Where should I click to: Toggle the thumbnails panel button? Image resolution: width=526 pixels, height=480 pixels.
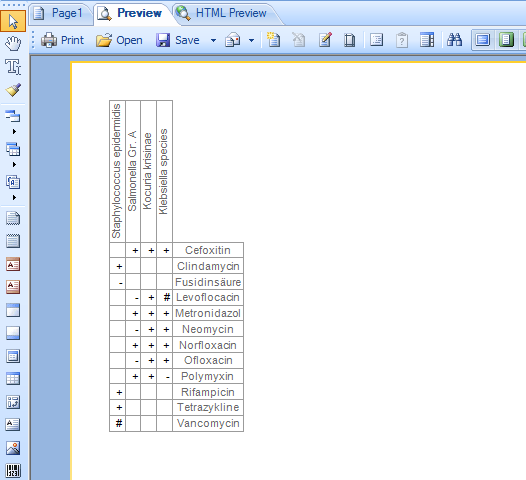[427, 40]
